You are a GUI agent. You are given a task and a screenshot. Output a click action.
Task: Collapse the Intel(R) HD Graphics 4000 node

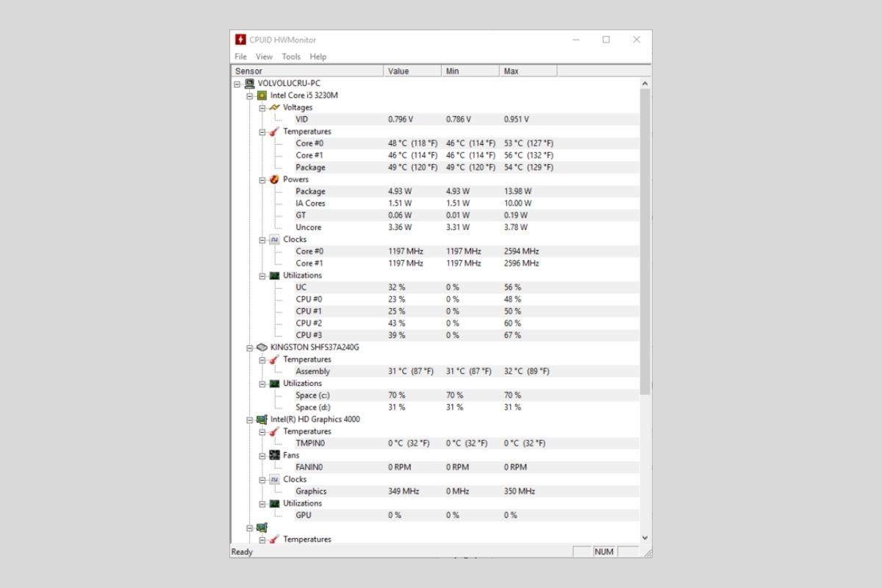click(x=250, y=419)
